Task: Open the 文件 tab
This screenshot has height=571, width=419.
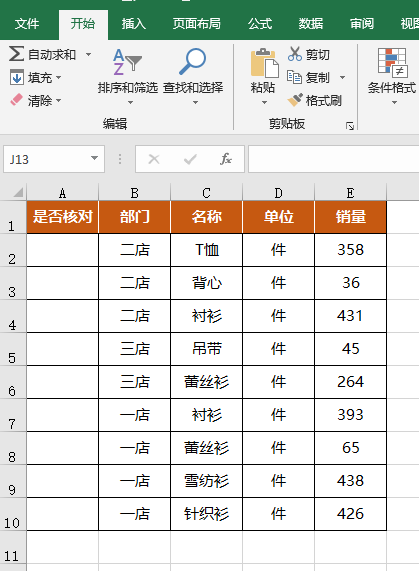Action: pos(27,24)
